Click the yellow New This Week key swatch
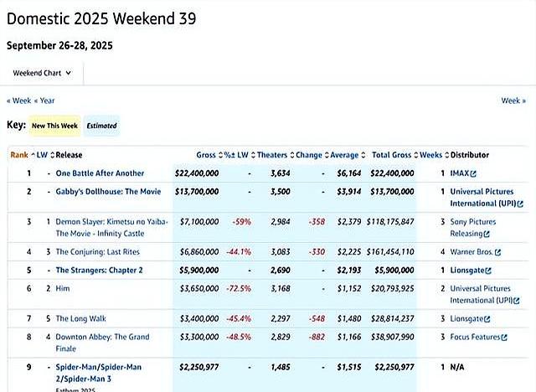Screen dimensions: 536x392 click(x=55, y=126)
